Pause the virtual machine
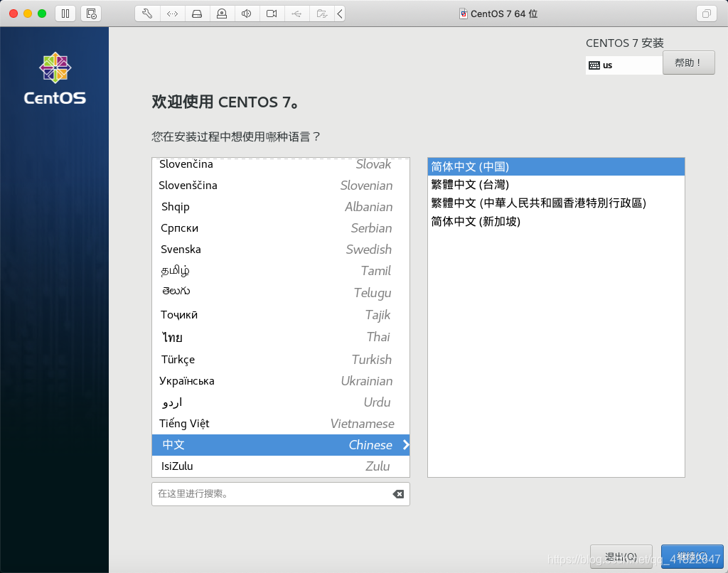728x573 pixels. click(65, 14)
